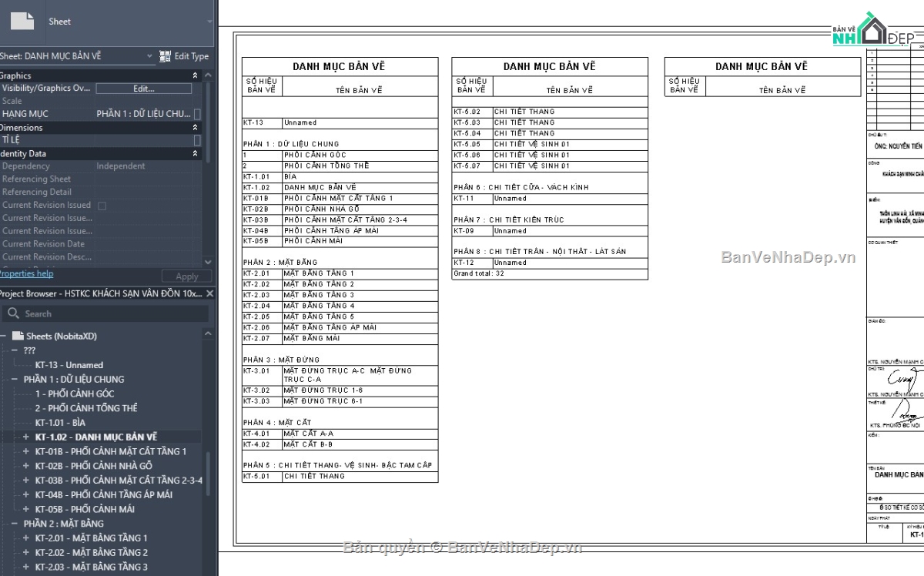Click the Edit Type icon
924x576 pixels.
point(165,56)
